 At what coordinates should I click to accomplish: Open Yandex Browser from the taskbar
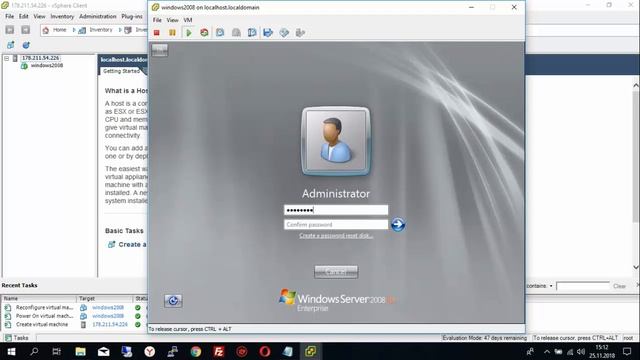point(149,351)
